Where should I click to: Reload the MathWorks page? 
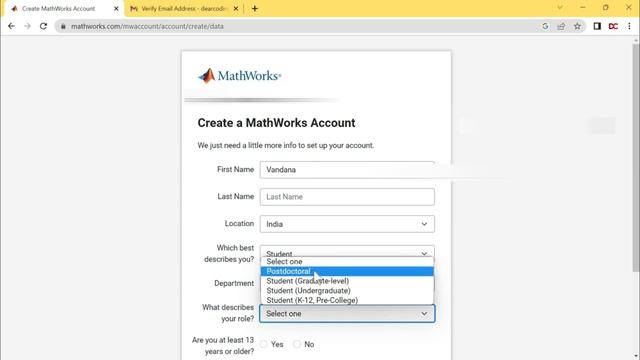pyautogui.click(x=43, y=26)
